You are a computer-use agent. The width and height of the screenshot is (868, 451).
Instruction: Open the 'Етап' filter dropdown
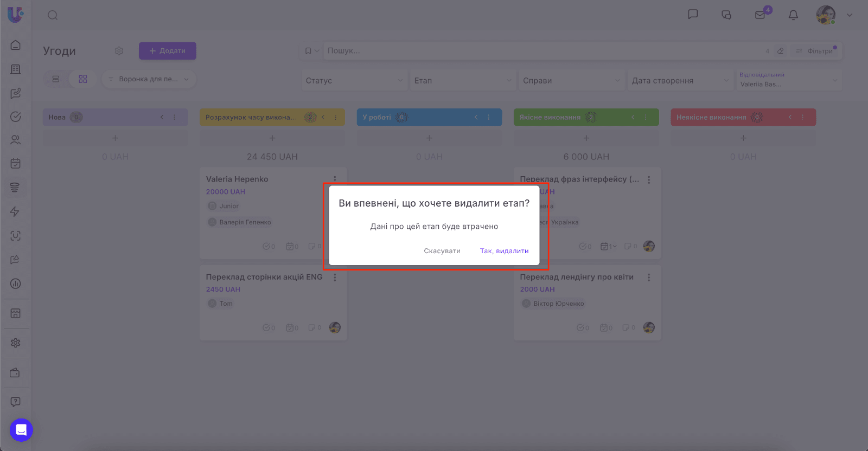click(462, 81)
